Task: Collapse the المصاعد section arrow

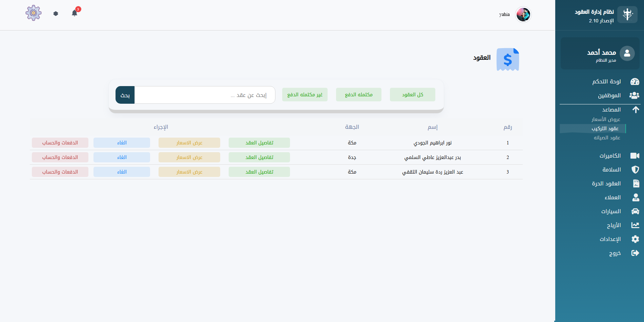Action: (x=636, y=109)
